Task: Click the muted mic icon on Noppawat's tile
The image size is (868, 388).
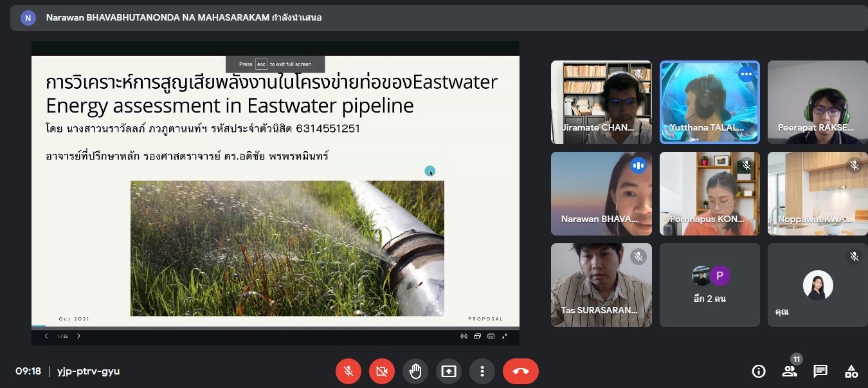Action: coord(854,165)
